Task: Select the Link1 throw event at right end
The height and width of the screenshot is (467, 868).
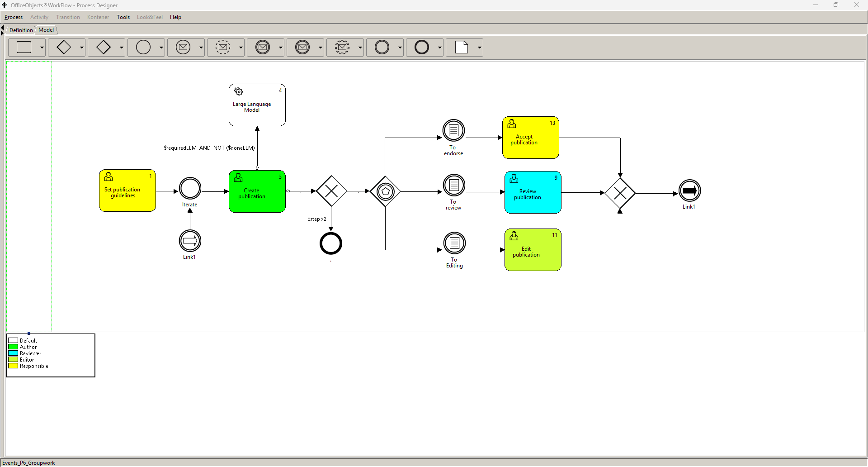Action: 690,191
